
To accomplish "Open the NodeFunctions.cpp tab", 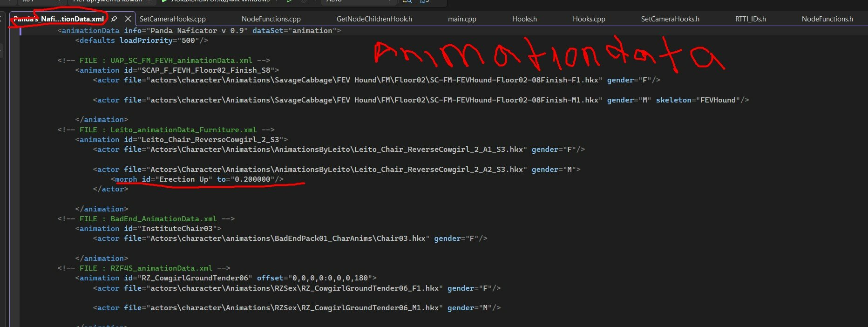I will click(271, 19).
